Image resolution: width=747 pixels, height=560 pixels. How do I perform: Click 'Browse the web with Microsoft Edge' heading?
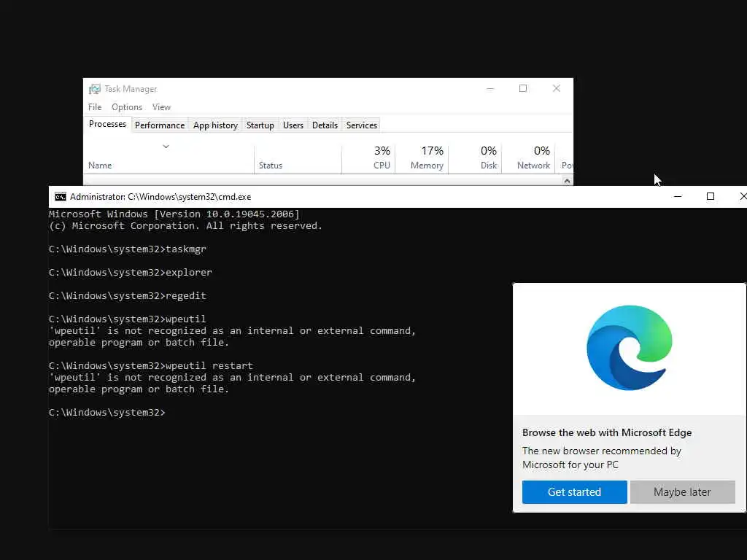point(607,432)
